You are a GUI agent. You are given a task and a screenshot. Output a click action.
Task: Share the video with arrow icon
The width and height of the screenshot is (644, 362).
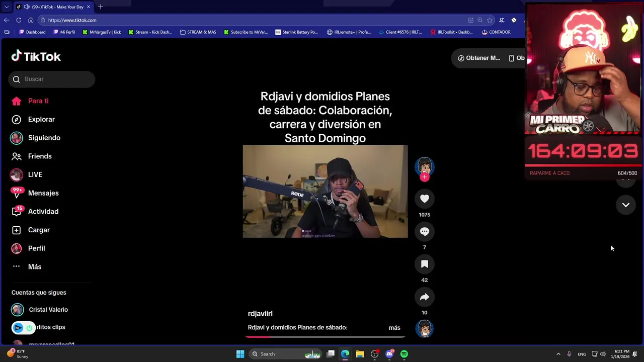point(424,297)
